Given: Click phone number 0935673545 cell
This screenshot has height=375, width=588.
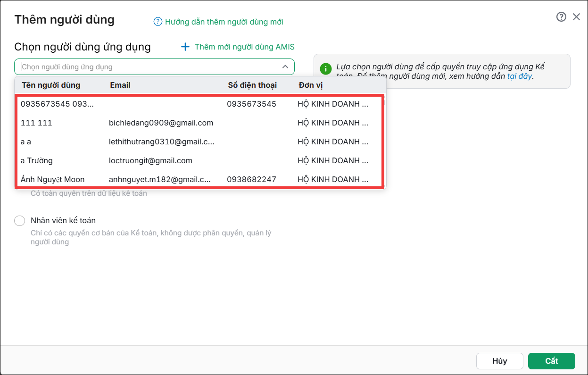Looking at the screenshot, I should [x=251, y=104].
